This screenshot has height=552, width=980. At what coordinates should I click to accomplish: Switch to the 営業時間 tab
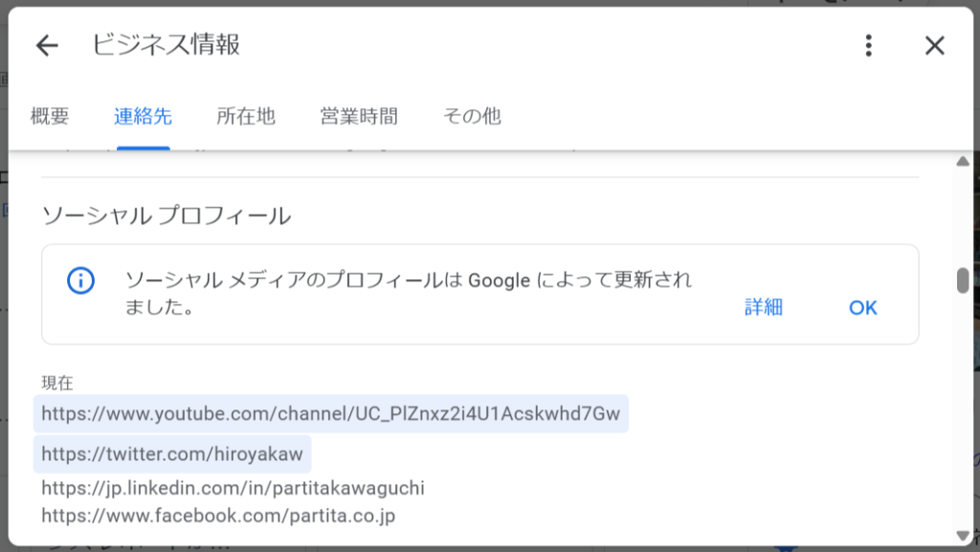(359, 116)
